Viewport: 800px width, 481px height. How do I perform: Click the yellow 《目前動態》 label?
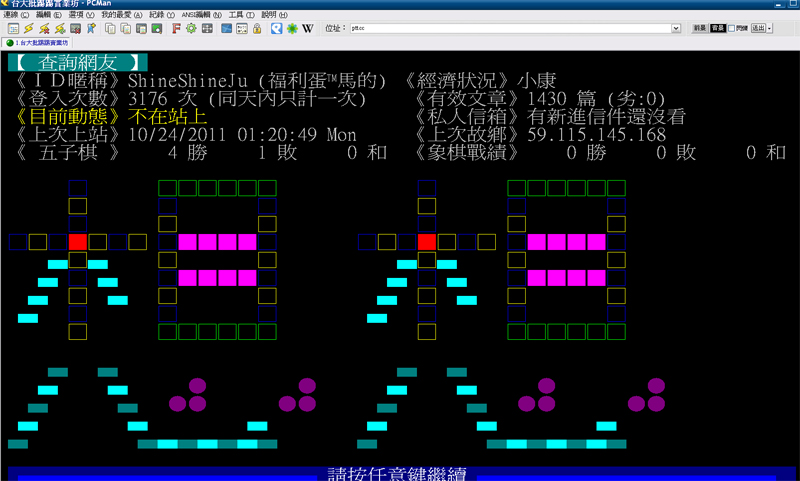pos(68,117)
